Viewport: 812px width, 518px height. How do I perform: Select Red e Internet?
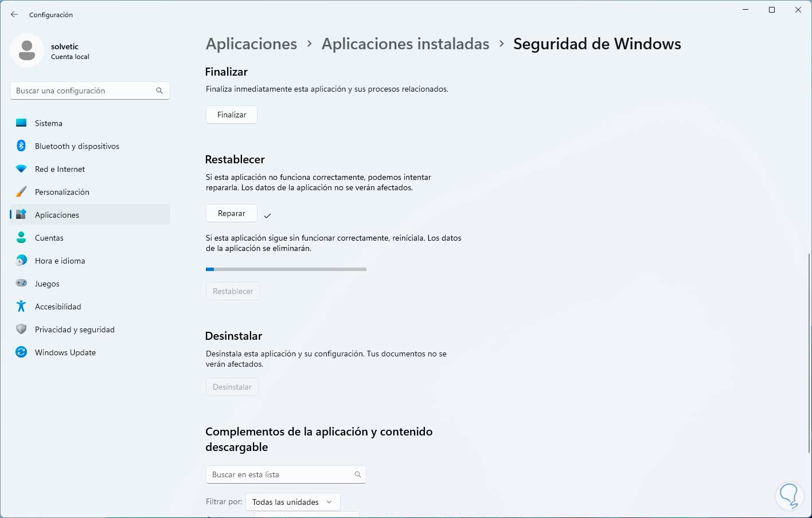pos(90,169)
